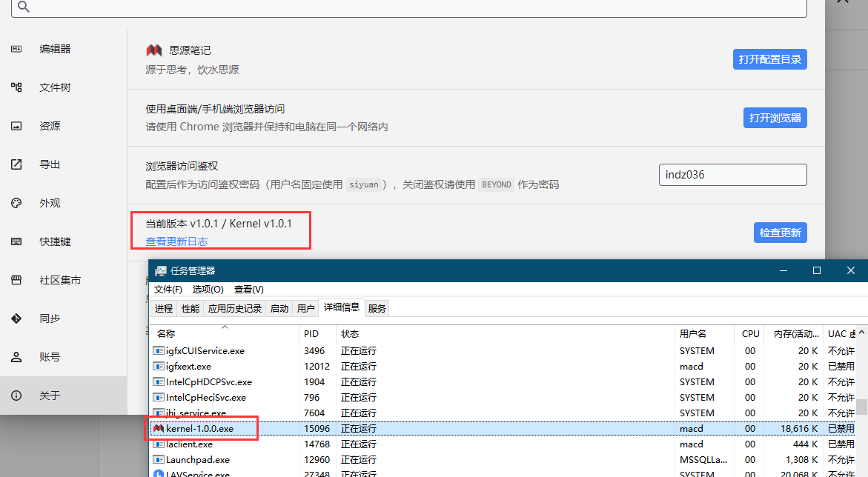Switch to the 应用历史记录 tab
Screen dimensions: 868x477
235,308
